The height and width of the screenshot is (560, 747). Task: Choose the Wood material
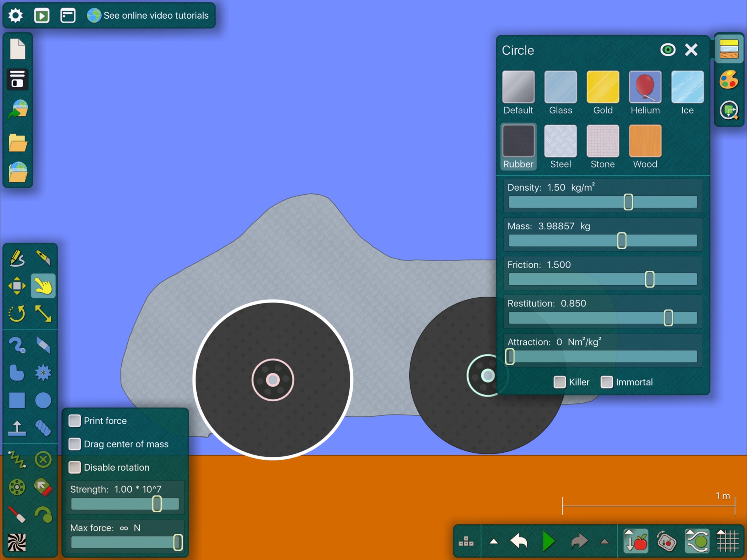tap(645, 147)
